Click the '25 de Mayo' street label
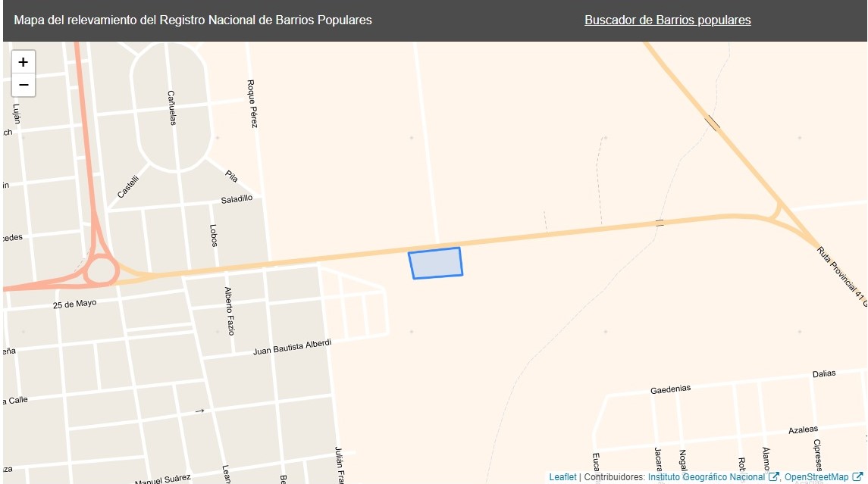The height and width of the screenshot is (484, 868). [75, 304]
